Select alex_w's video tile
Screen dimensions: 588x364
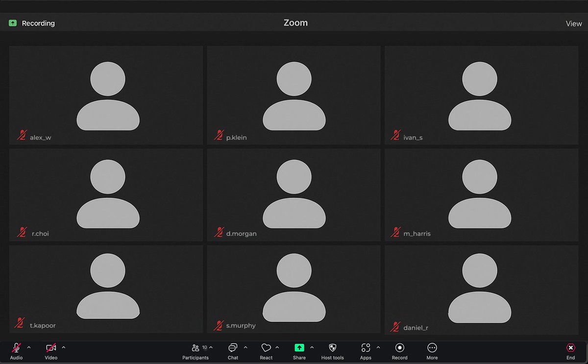(x=106, y=95)
